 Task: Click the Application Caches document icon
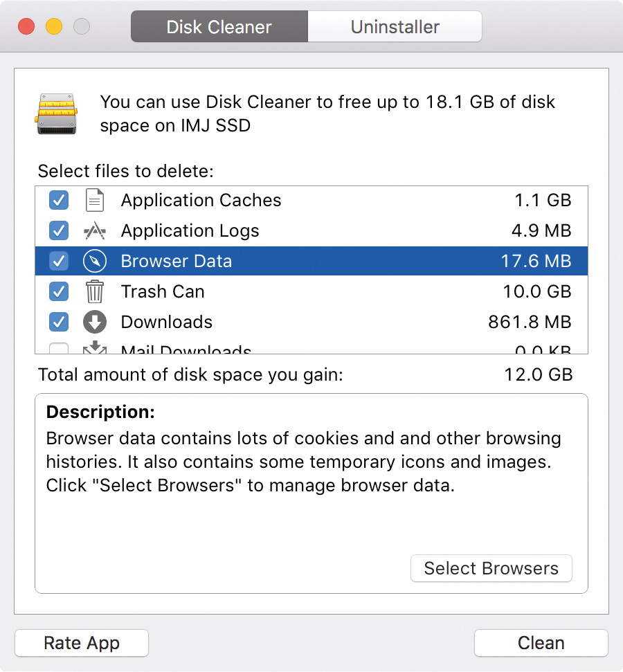pos(94,201)
